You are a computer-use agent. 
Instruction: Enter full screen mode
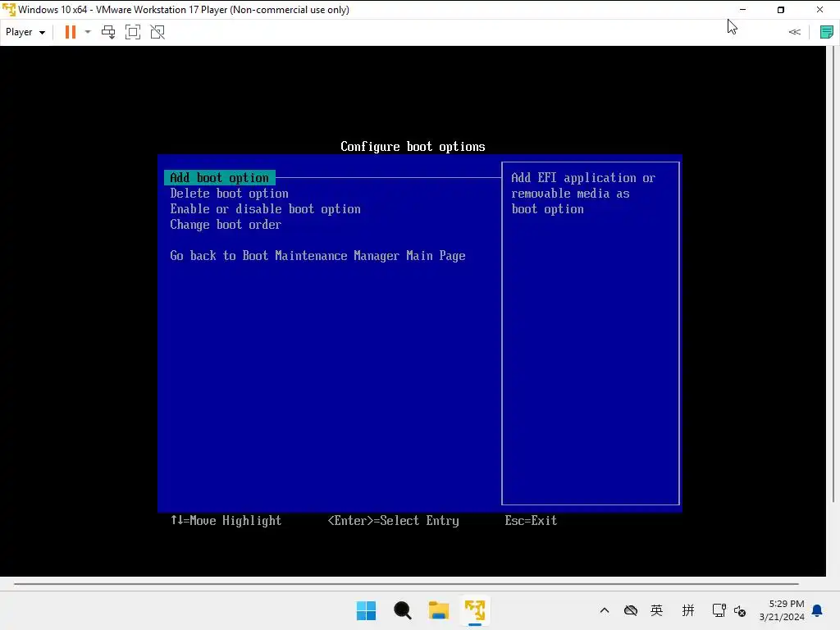click(x=133, y=32)
